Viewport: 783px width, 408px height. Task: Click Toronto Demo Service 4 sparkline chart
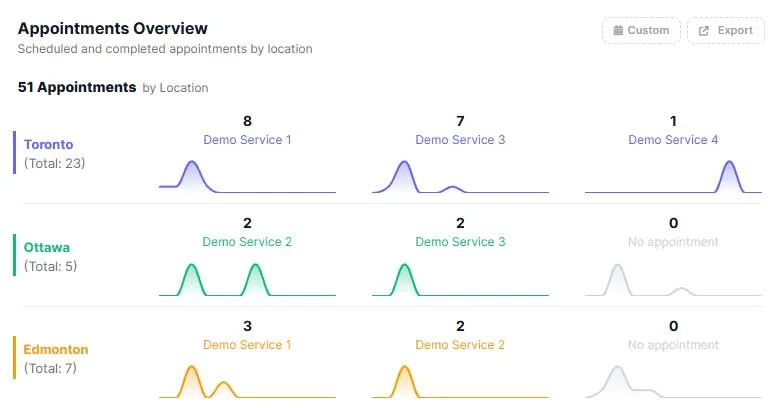(673, 177)
